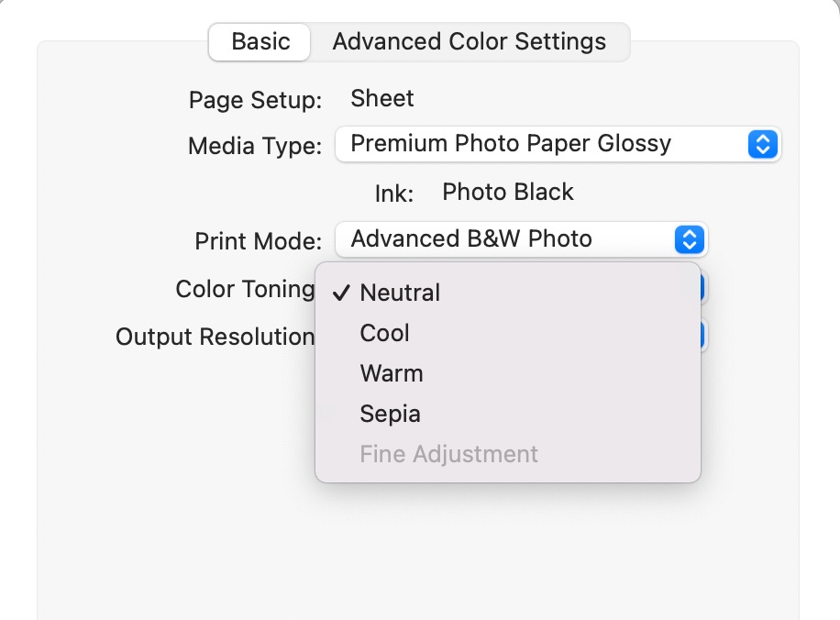The width and height of the screenshot is (840, 620).
Task: Click the Sheet page setup value
Action: [x=382, y=99]
